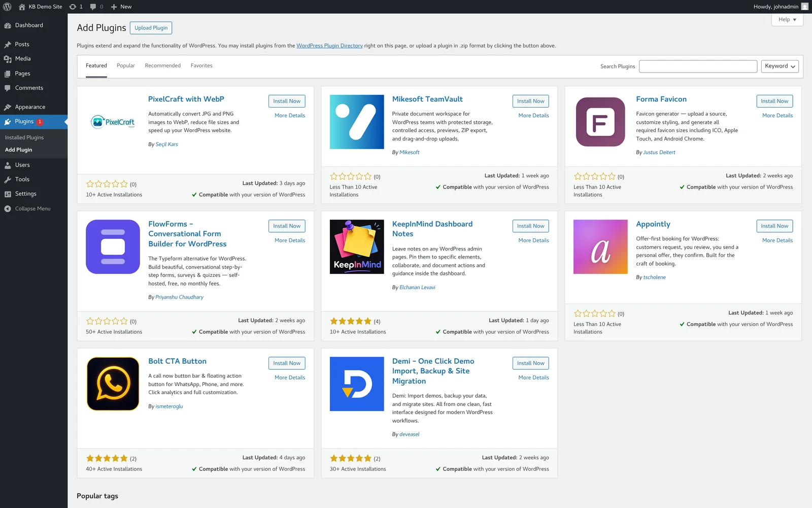Open author Justus Deitert link
The width and height of the screenshot is (812, 508).
point(659,153)
